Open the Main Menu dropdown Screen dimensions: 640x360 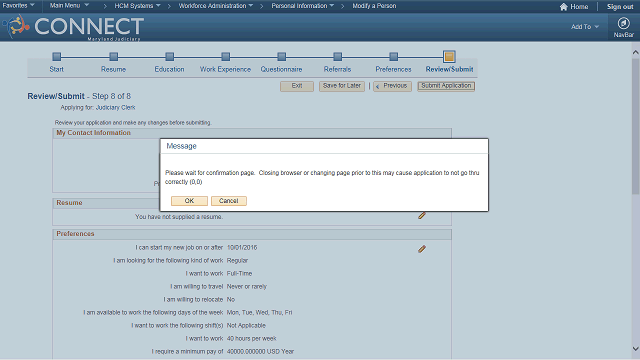tap(69, 6)
